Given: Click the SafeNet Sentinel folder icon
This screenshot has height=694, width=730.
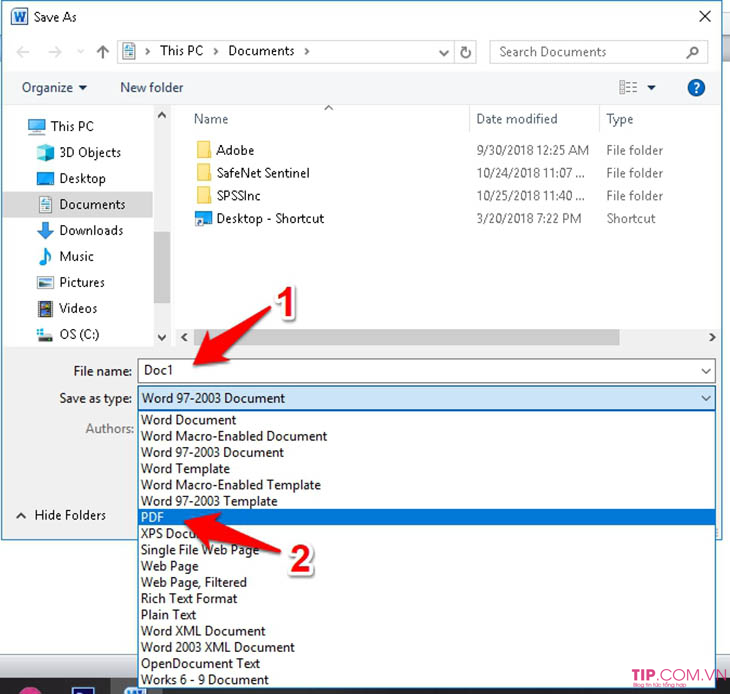Looking at the screenshot, I should click(x=203, y=173).
